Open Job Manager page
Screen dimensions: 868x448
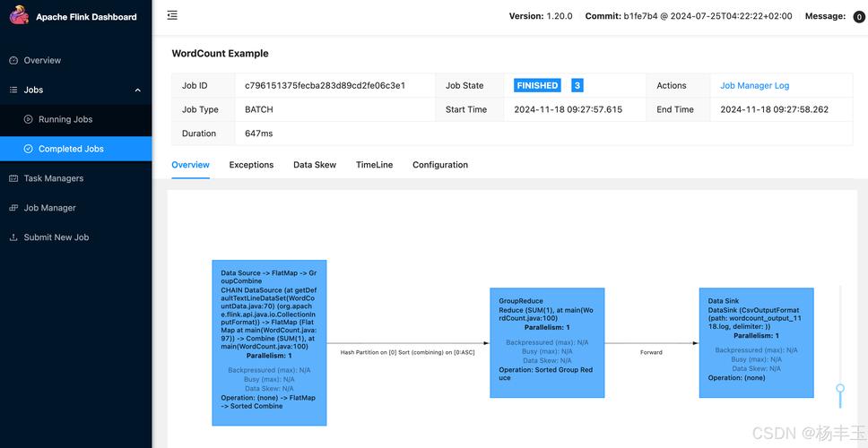point(76,208)
